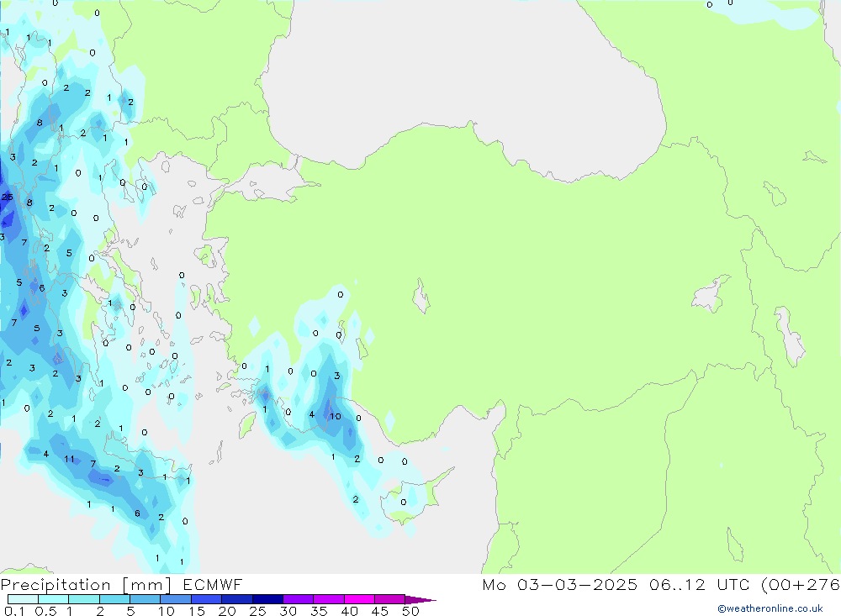Click the '0.1' legend scale label
The image size is (841, 616).
click(14, 611)
